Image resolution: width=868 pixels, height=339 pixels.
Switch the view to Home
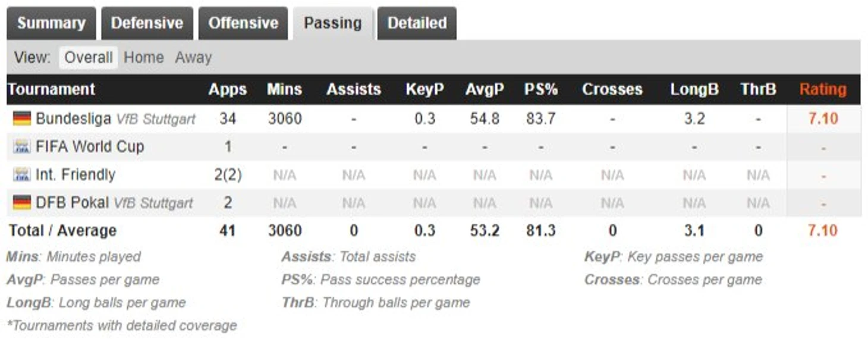[143, 58]
